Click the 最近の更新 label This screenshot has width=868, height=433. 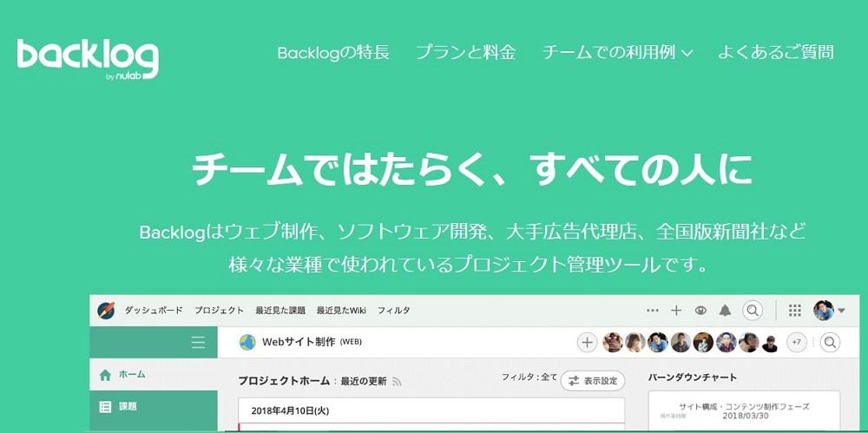click(363, 381)
